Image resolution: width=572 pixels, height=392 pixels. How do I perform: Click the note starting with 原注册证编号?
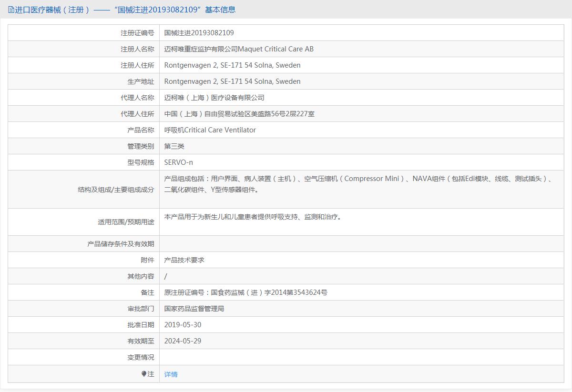[x=246, y=292]
